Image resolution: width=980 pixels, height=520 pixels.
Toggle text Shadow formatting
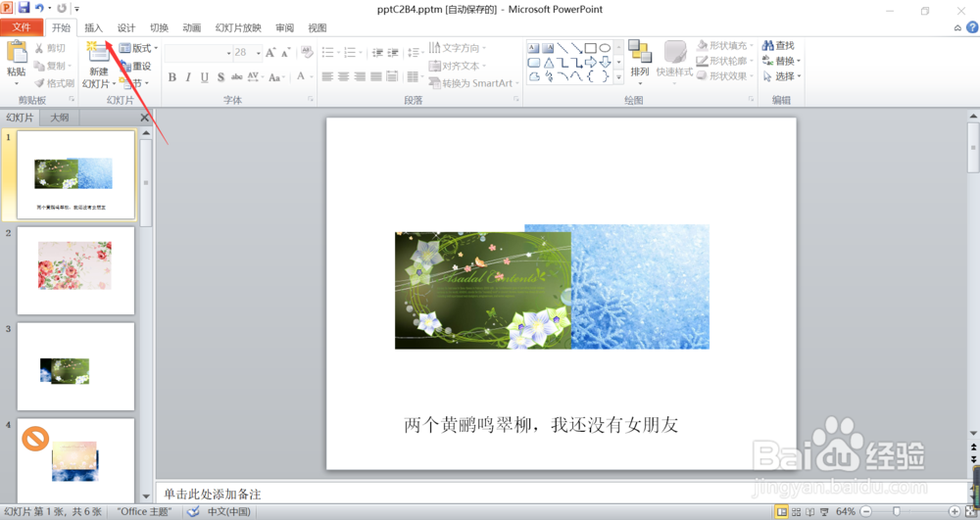click(220, 77)
